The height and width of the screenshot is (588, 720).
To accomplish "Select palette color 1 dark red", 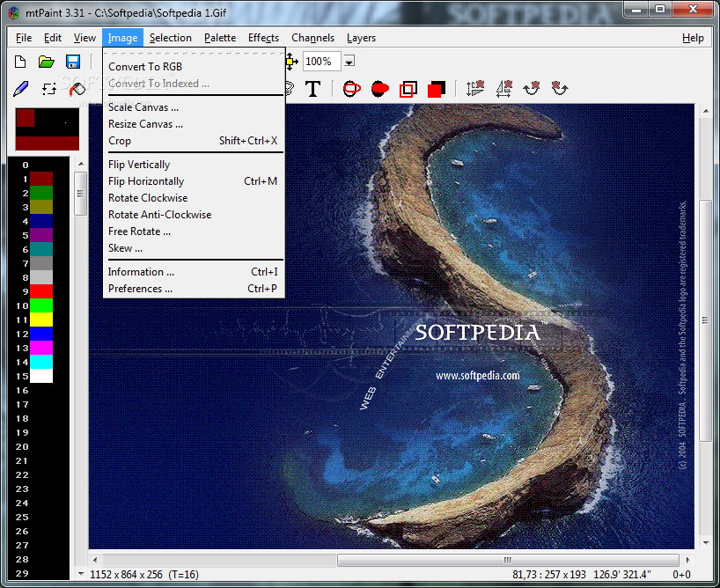I will point(41,179).
